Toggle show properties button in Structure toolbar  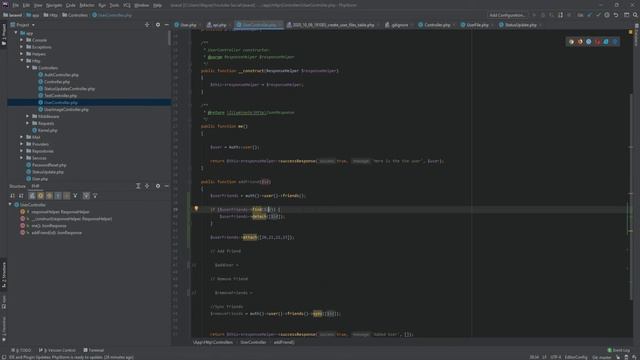tap(58, 196)
